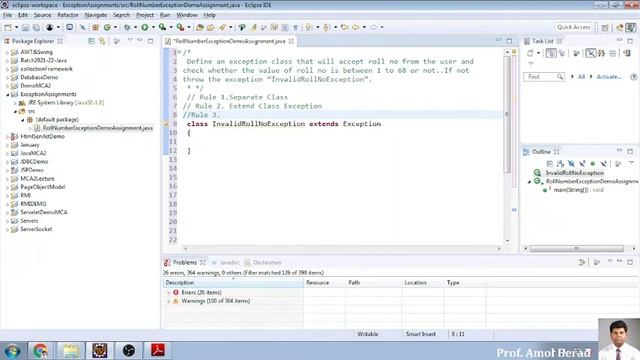Click Open Perspective icon near Quick Access

pos(605,27)
